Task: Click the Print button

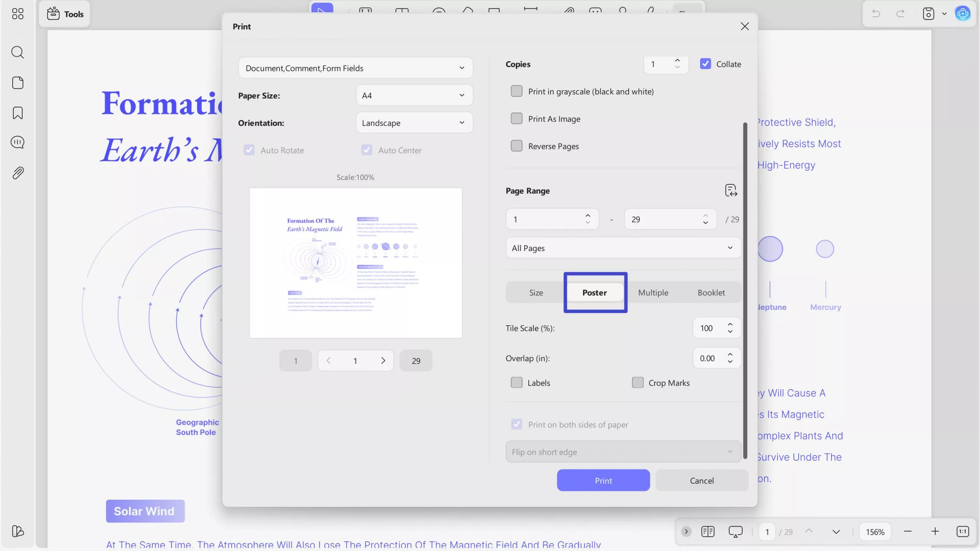Action: [603, 480]
